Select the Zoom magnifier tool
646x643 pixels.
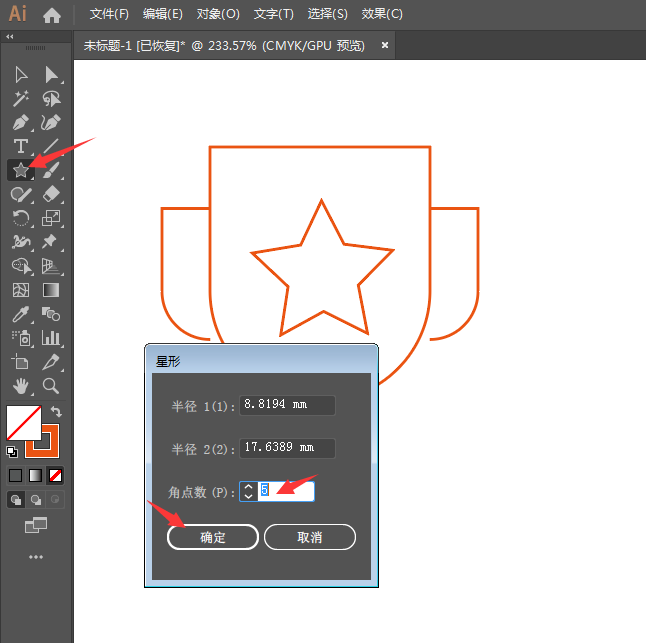[x=51, y=385]
